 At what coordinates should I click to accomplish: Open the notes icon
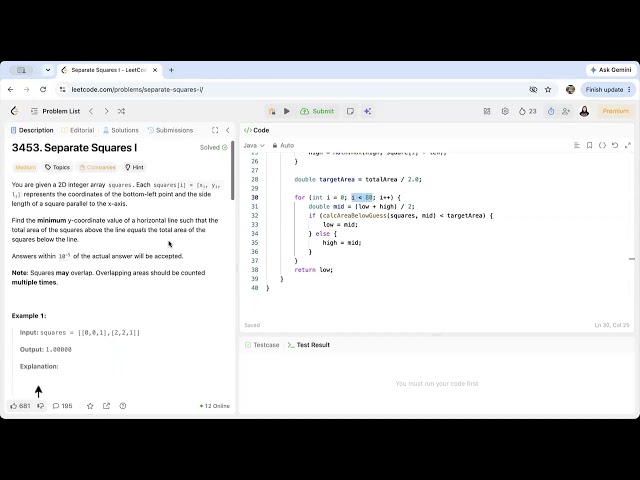350,111
